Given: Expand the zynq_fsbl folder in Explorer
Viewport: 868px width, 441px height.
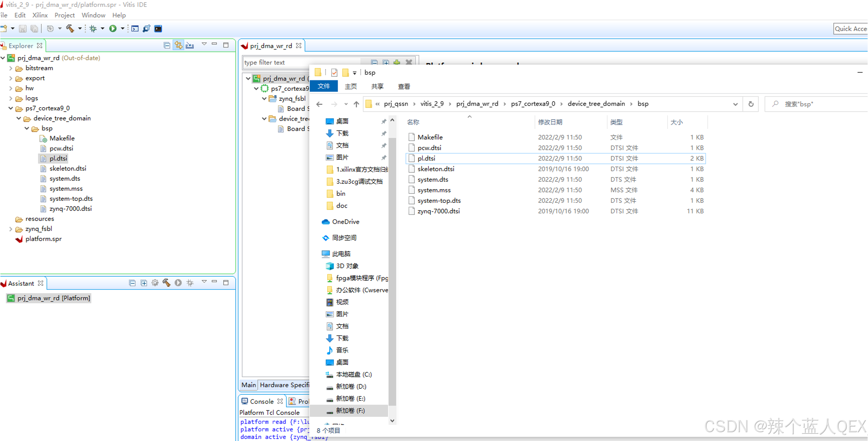Looking at the screenshot, I should 11,229.
